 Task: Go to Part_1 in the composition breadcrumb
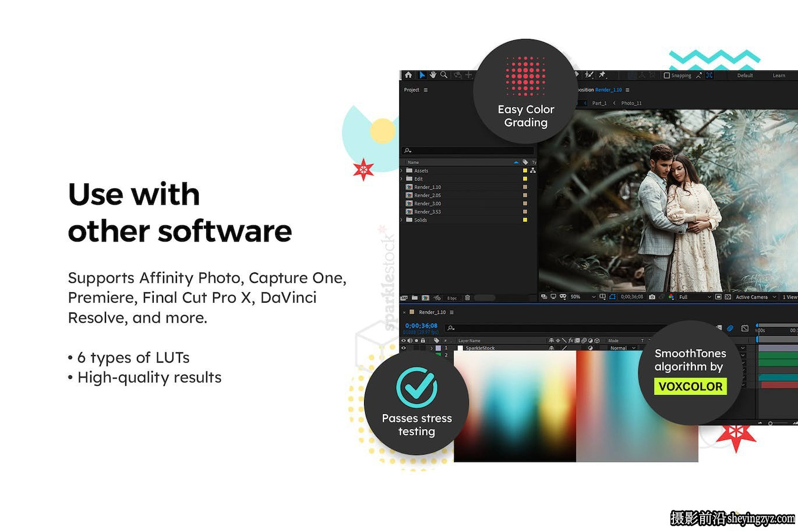pos(599,103)
